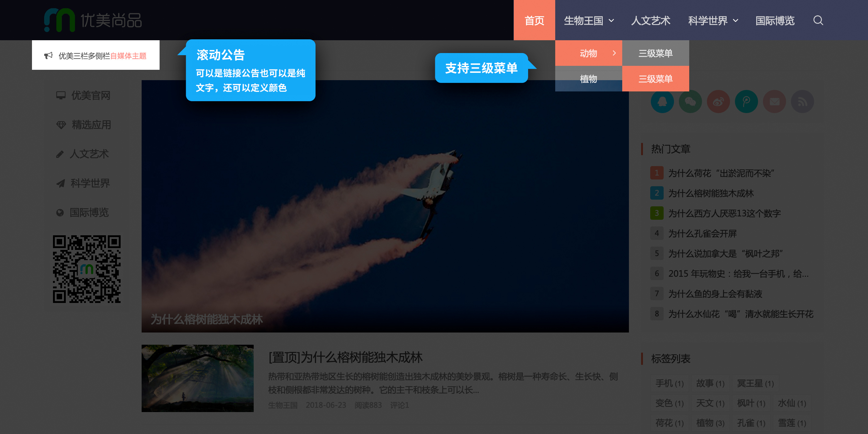Screen dimensions: 868x434
Task: Click the 自媒体主题 announcement link
Action: [129, 56]
